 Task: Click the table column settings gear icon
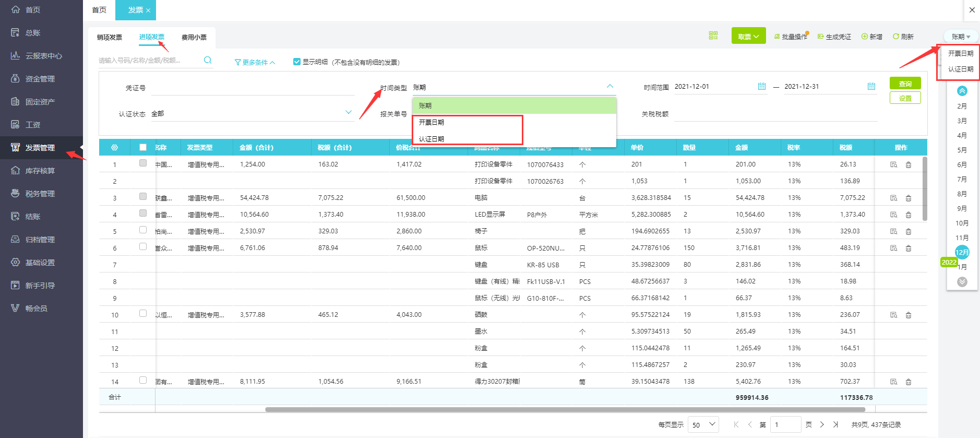point(114,148)
